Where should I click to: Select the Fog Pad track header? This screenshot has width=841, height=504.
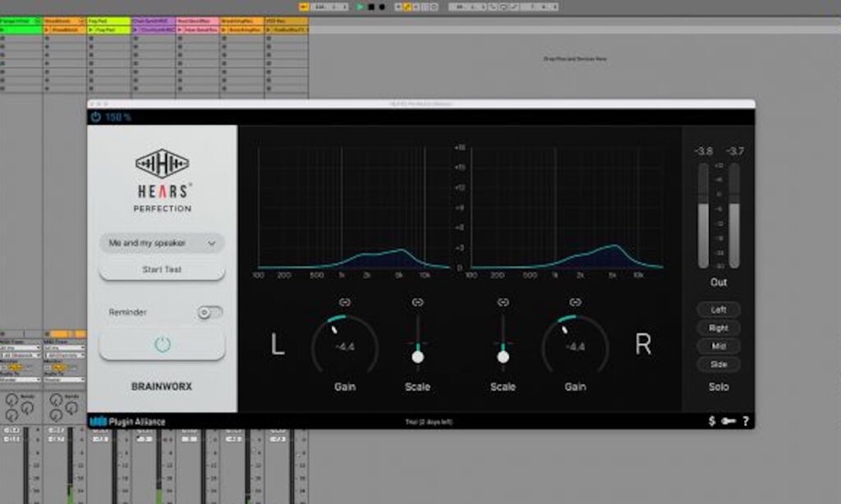click(109, 21)
